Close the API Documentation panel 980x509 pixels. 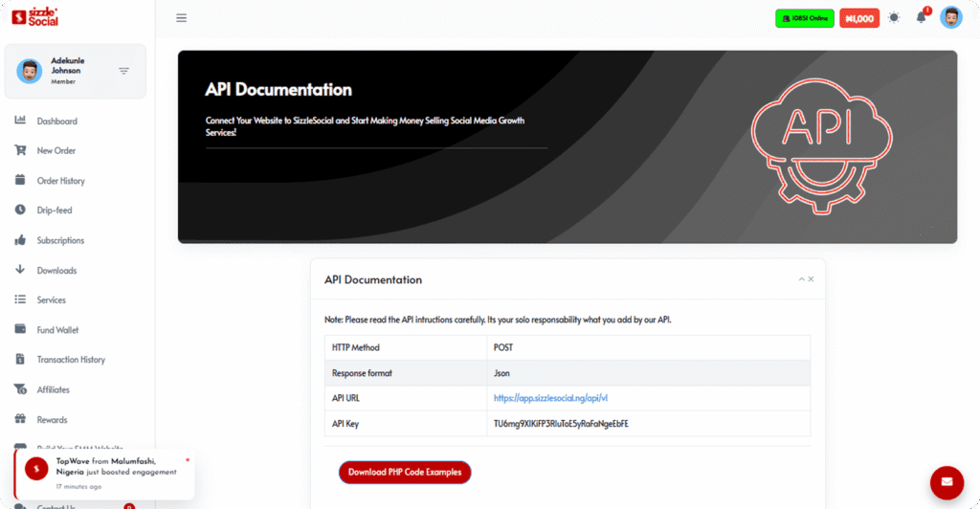(x=811, y=279)
